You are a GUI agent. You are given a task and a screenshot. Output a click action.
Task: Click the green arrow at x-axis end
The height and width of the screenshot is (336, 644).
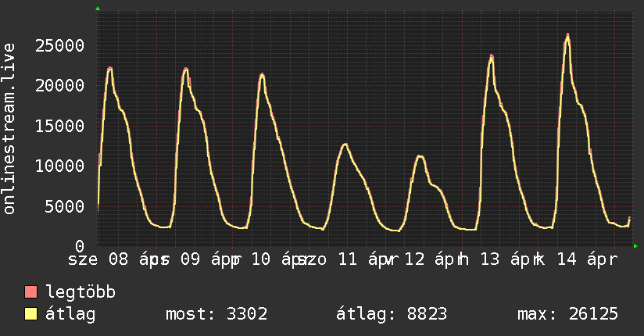click(635, 246)
